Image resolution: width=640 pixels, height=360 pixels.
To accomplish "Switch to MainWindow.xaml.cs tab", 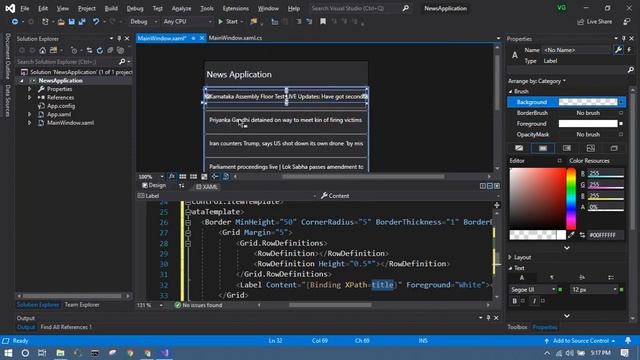I will [235, 38].
